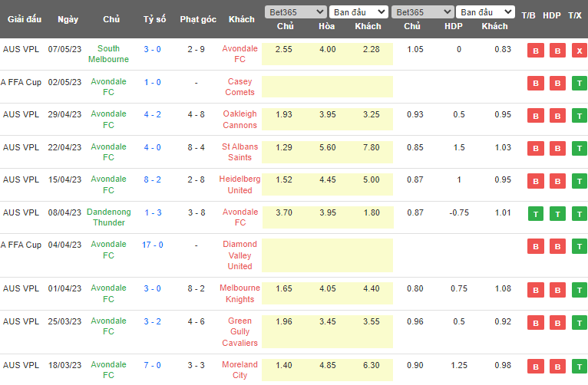Click the red T/X badge in the Diamond Valley United row
This screenshot has height=385, width=588.
coord(578,246)
